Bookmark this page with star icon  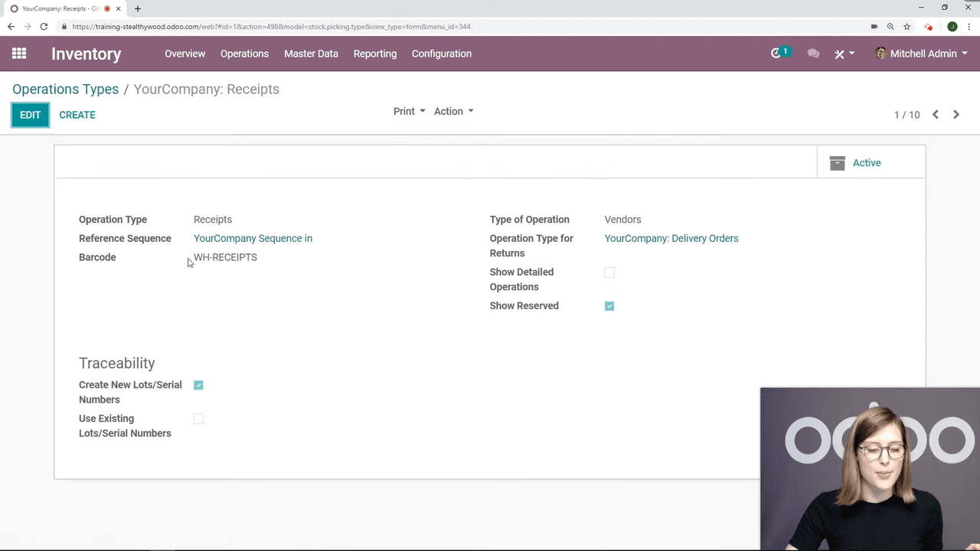pos(907,27)
